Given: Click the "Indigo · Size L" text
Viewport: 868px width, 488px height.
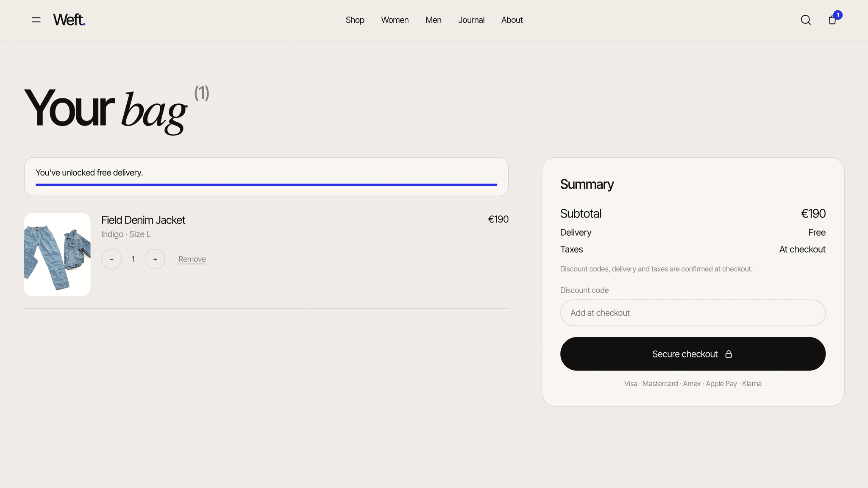Looking at the screenshot, I should 126,234.
